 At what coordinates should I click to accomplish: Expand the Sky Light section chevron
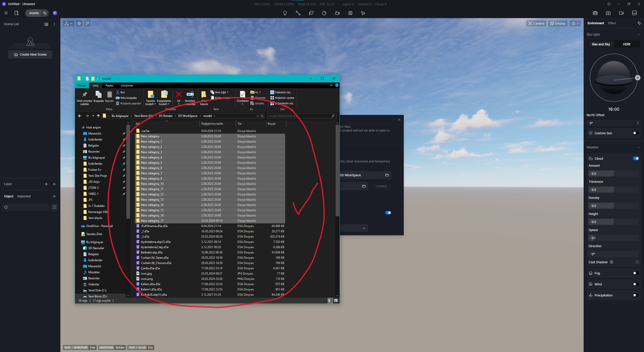[639, 34]
